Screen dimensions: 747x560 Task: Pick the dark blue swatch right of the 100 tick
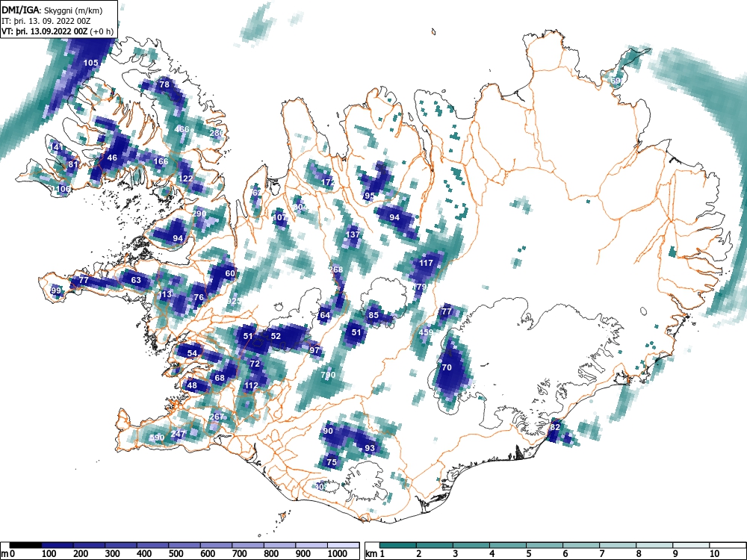point(58,545)
